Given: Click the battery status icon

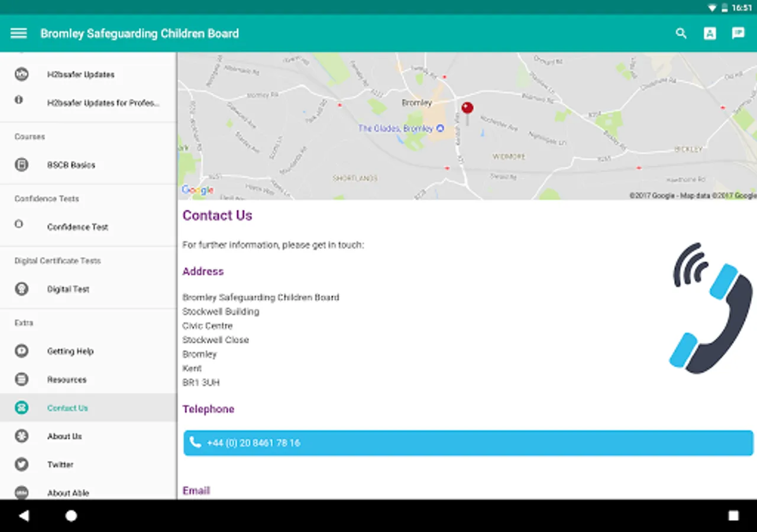Looking at the screenshot, I should click(724, 8).
